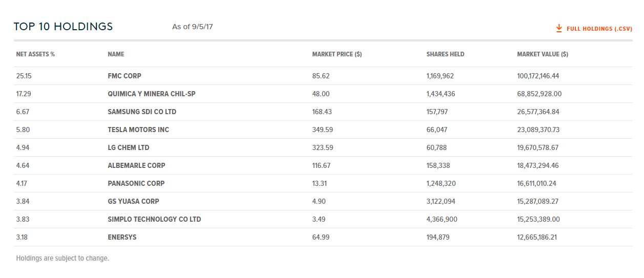
Task: Click on ENERSYS holding name
Action: (122, 237)
